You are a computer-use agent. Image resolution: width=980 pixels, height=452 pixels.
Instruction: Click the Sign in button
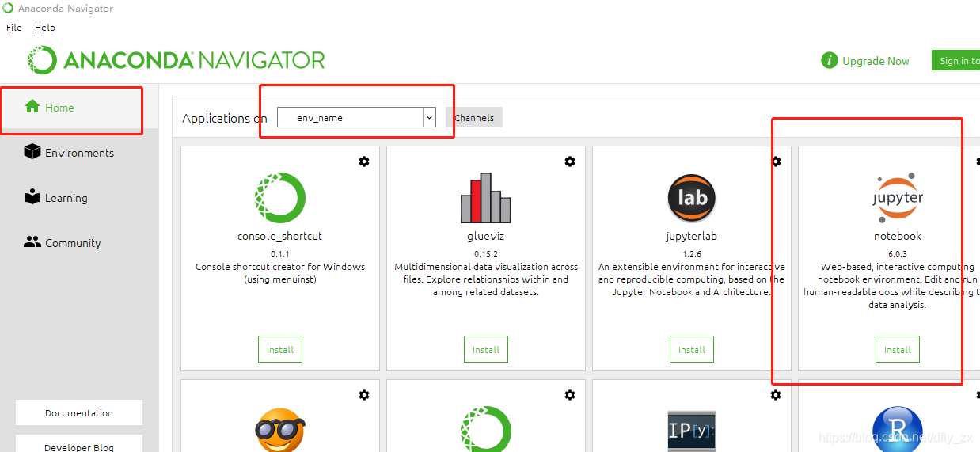pos(956,61)
